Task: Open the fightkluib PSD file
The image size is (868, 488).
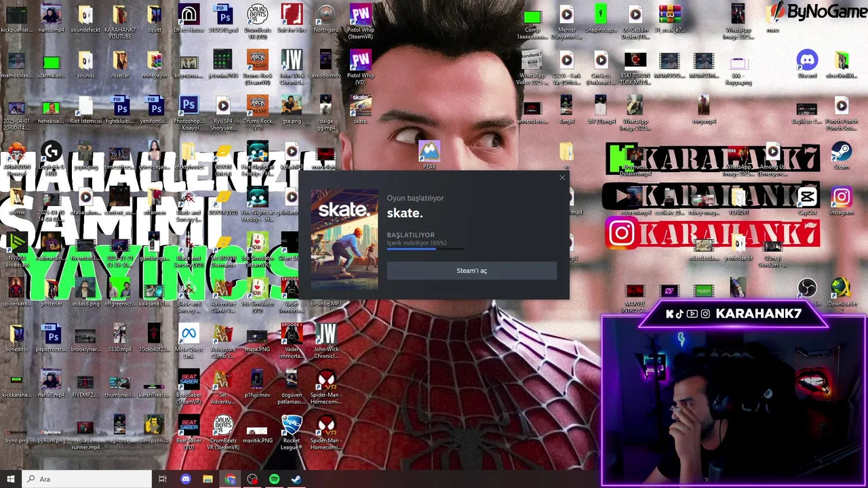Action: [120, 110]
